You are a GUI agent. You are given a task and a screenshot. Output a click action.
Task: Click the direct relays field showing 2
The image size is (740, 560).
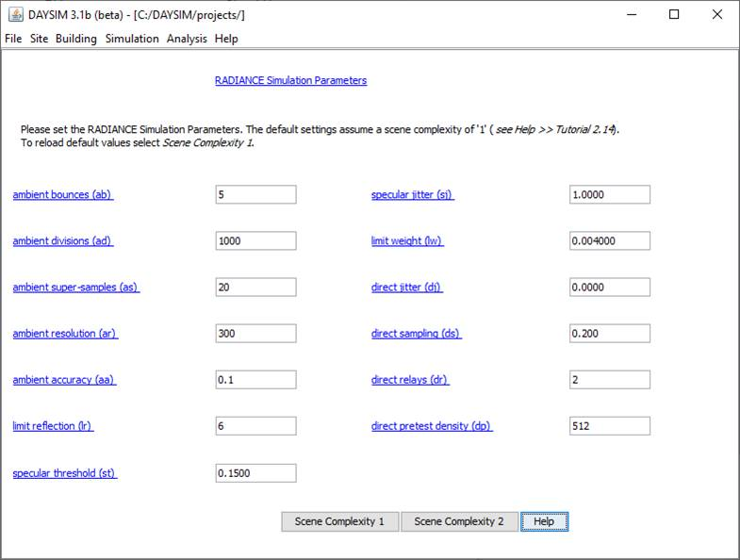pyautogui.click(x=610, y=380)
